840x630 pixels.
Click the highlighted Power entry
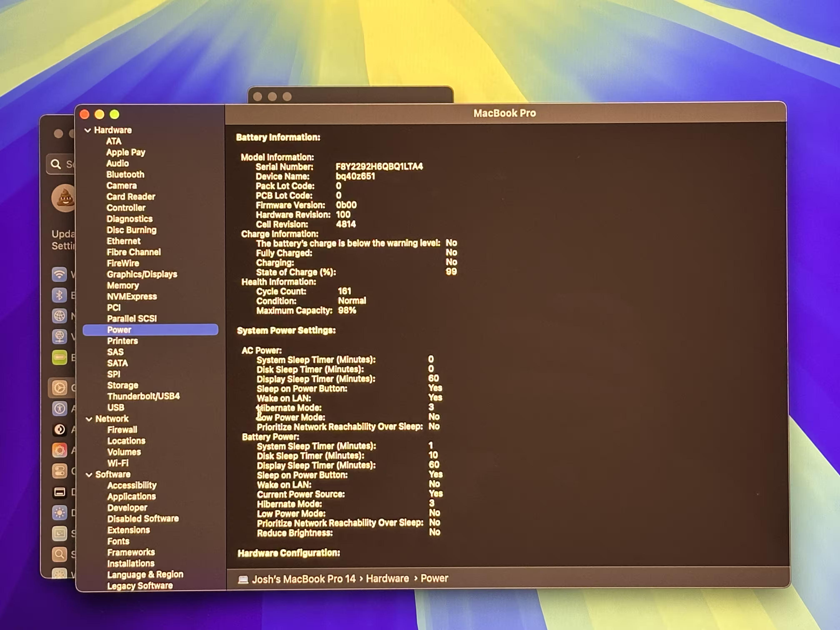tap(150, 330)
